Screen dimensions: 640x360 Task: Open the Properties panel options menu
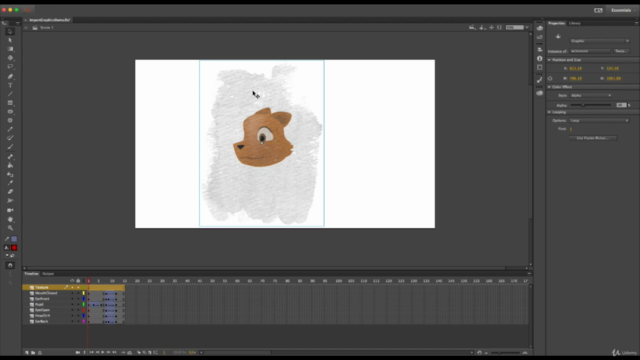click(x=636, y=23)
